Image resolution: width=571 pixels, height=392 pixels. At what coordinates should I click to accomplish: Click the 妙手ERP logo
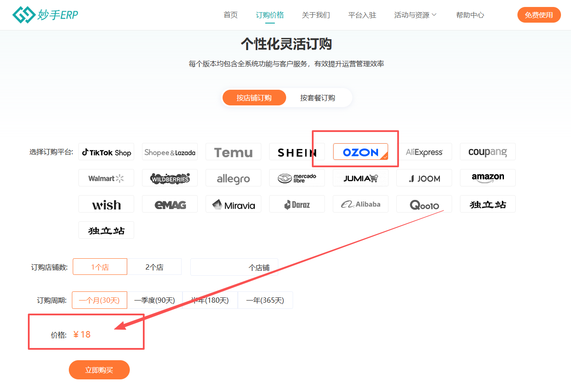(45, 15)
